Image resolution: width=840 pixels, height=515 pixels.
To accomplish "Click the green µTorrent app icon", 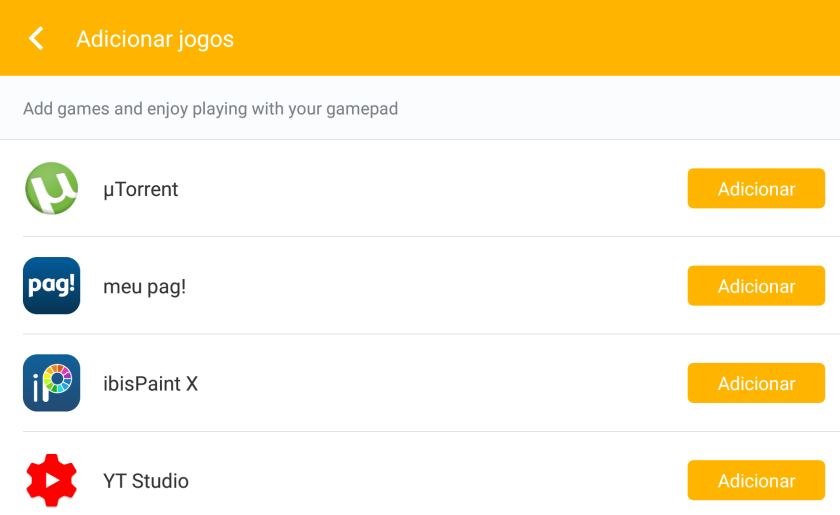I will coord(51,189).
